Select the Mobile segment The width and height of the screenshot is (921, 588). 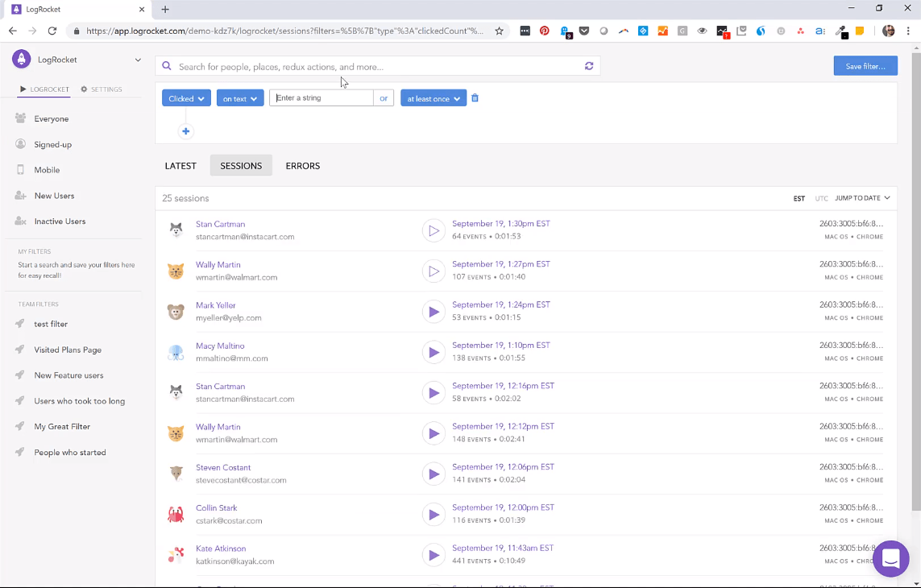47,170
